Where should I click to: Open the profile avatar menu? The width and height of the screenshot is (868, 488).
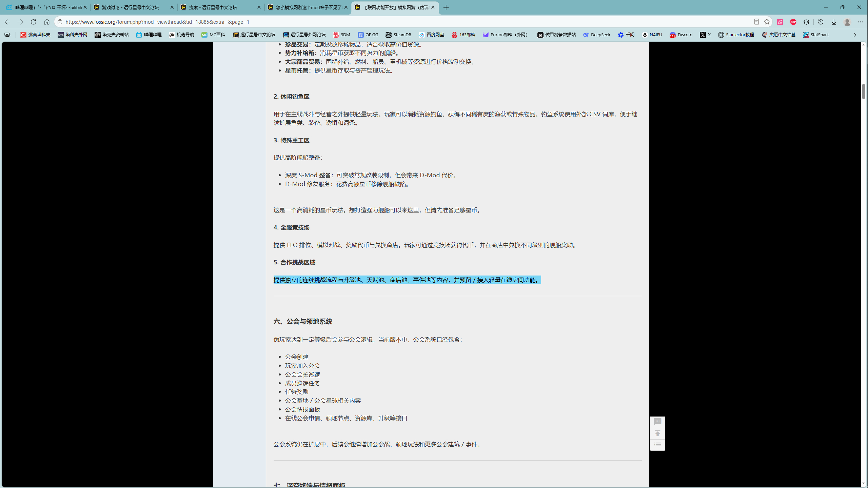coord(847,22)
